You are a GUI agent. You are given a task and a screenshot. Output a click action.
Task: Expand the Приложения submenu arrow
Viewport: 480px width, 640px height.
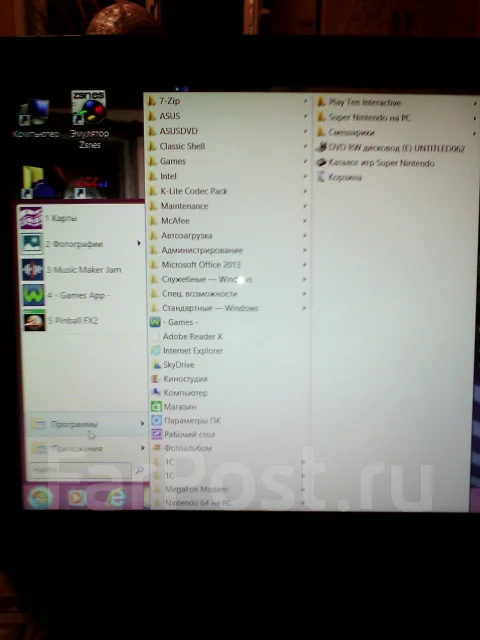pyautogui.click(x=143, y=448)
